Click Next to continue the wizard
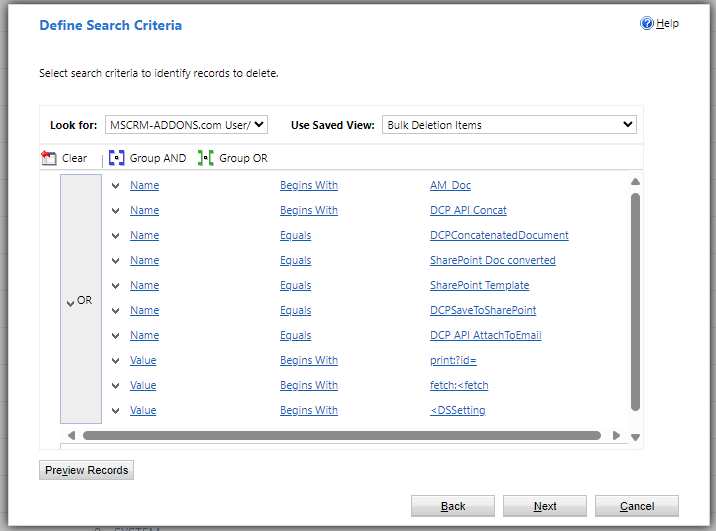716x531 pixels. [545, 506]
